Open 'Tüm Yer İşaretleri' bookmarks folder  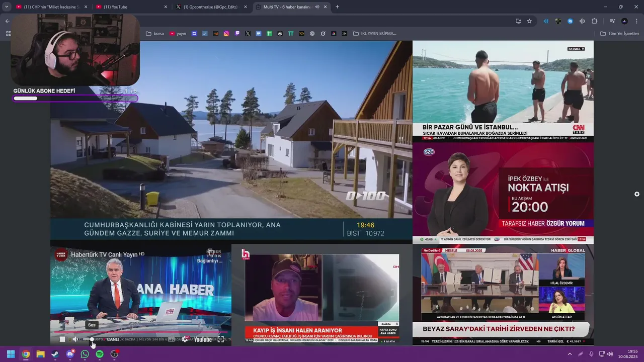(619, 34)
